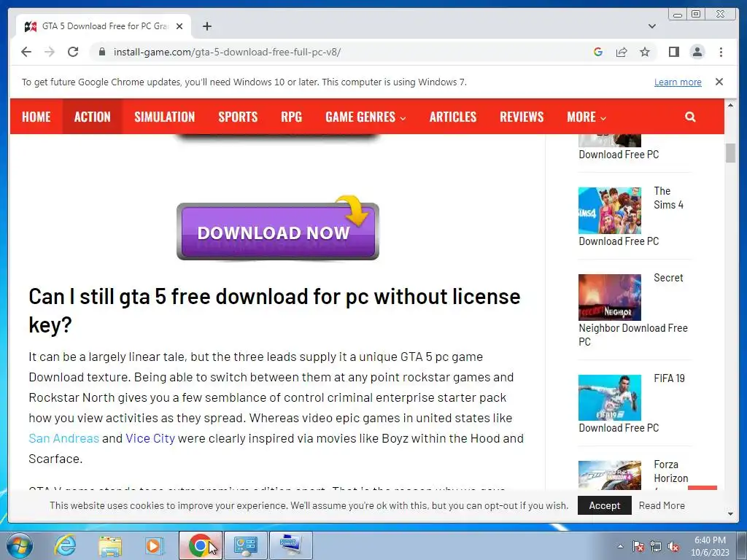Image resolution: width=747 pixels, height=560 pixels.
Task: Click Neighbor Download Free PC link
Action: [633, 335]
